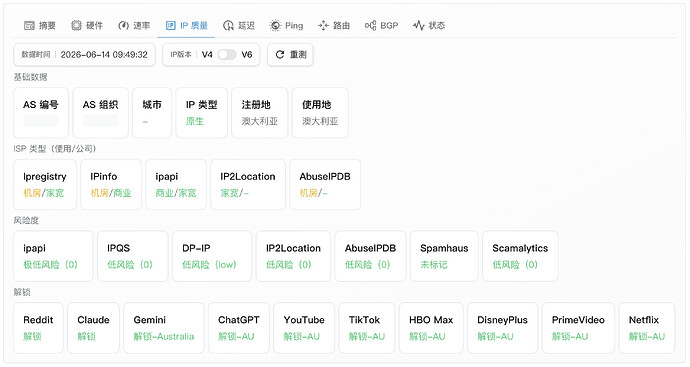Click the AbuseIPDB 低风险 risk card

coord(371,256)
